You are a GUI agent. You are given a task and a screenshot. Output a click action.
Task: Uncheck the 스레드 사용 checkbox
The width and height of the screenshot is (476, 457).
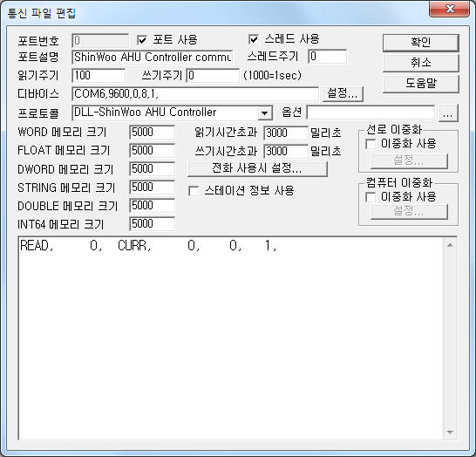coord(253,39)
